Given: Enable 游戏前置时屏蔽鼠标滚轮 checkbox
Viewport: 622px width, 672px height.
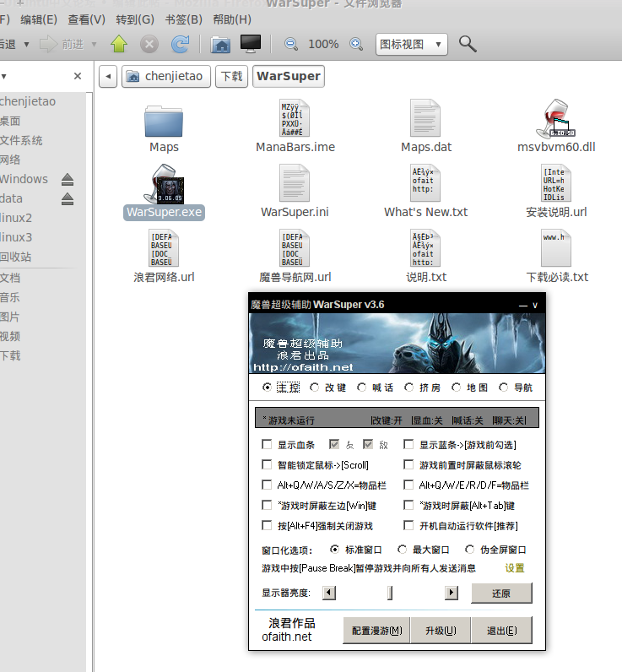Looking at the screenshot, I should [x=408, y=464].
